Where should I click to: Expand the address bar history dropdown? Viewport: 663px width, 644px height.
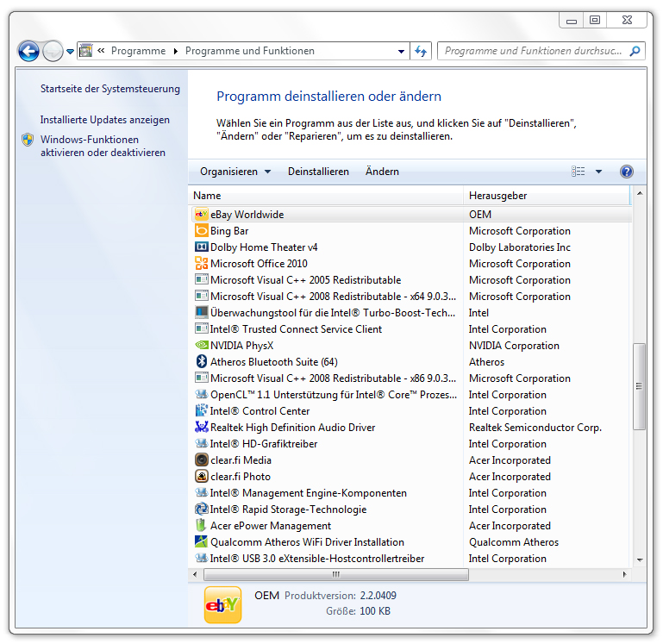pyautogui.click(x=401, y=51)
